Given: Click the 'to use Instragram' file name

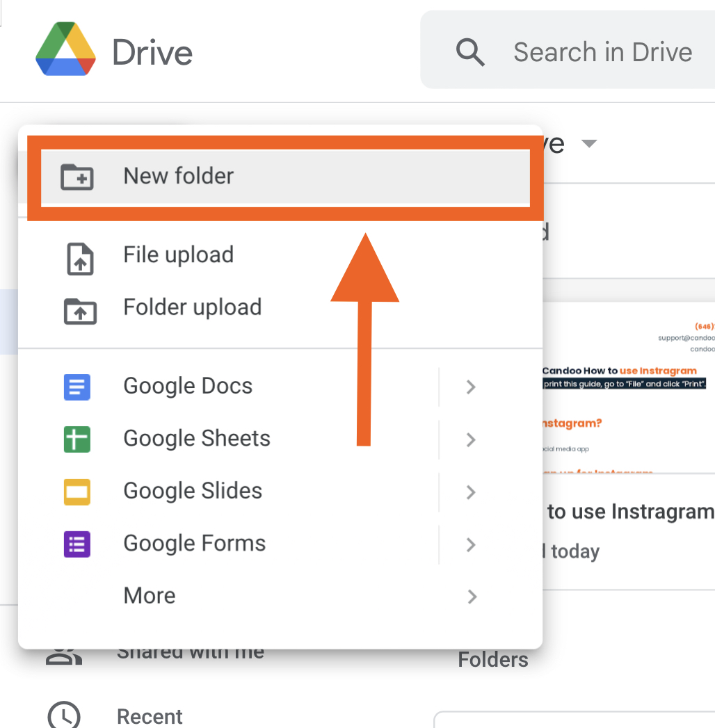Looking at the screenshot, I should click(631, 512).
